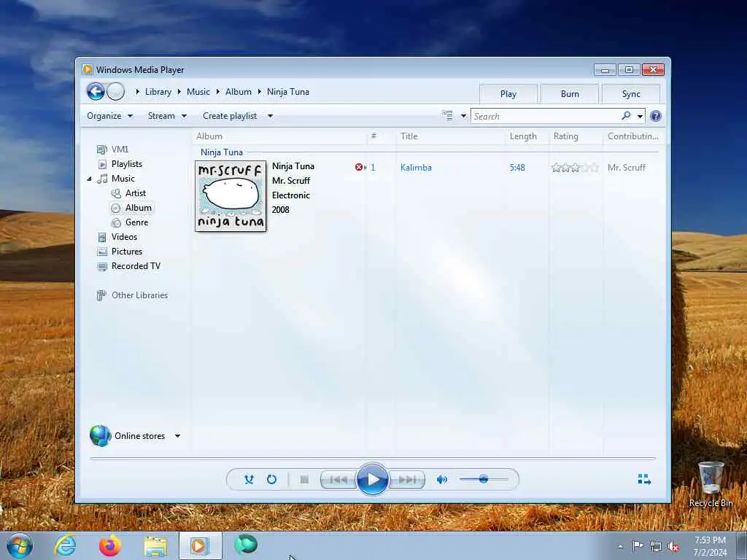The image size is (747, 560).
Task: Click the muted volume tray icon
Action: (673, 547)
